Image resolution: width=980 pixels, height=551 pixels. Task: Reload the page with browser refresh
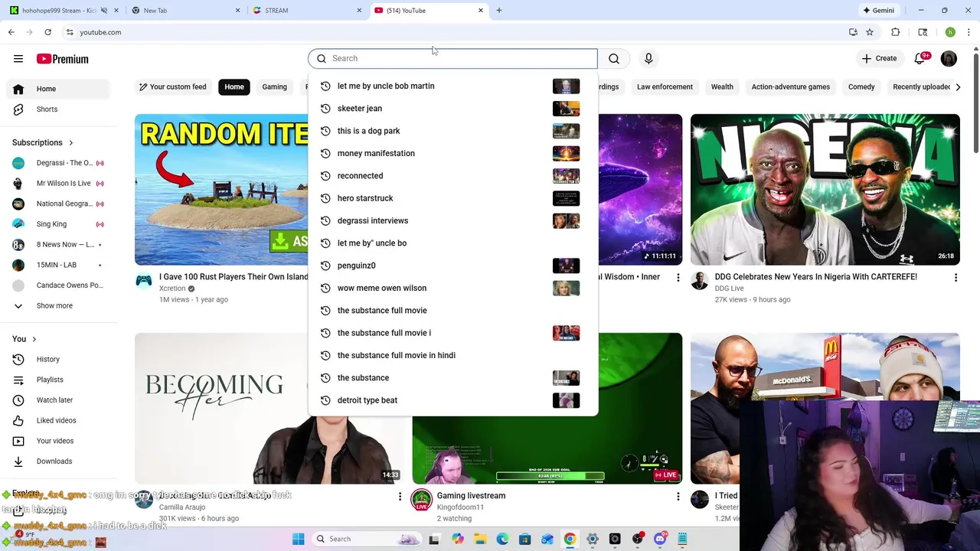click(47, 32)
